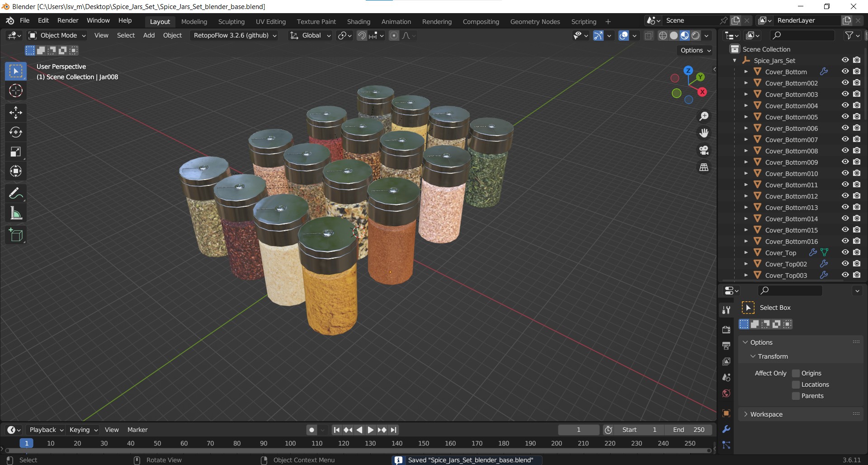Open the Object properties tab

(x=726, y=413)
